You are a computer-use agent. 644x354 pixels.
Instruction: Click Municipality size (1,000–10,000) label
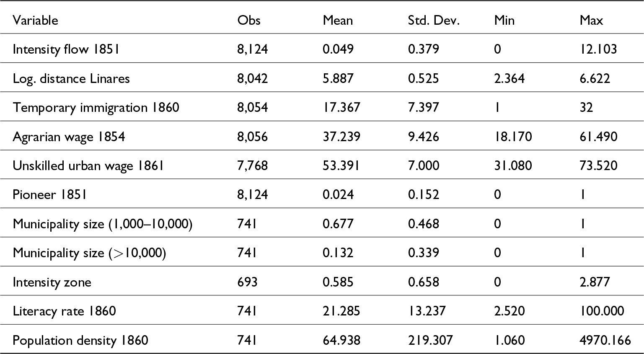103,224
